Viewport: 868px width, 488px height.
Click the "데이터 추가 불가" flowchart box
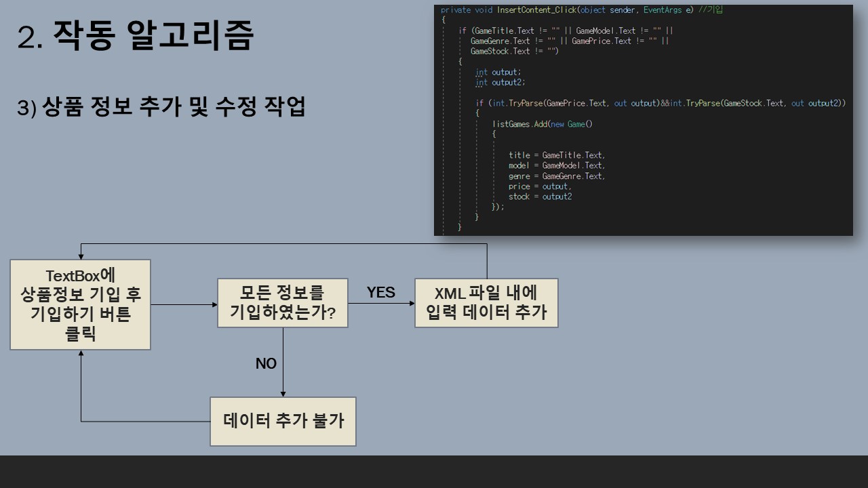click(x=283, y=421)
